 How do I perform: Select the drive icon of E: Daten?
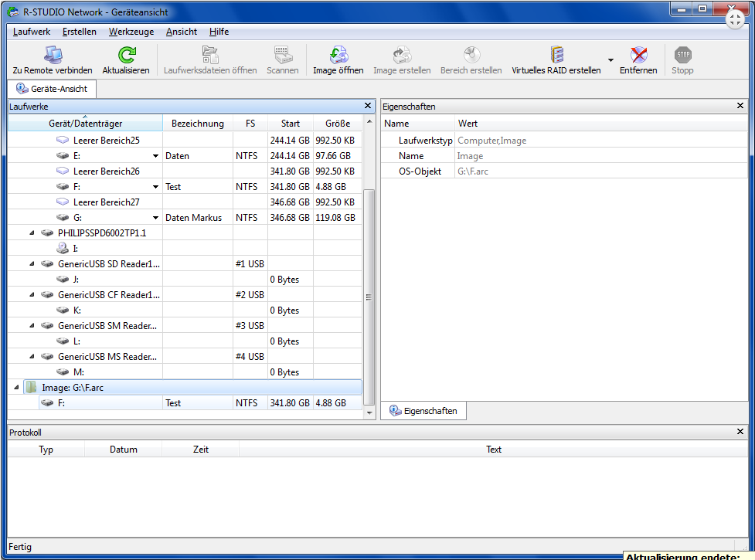coord(63,156)
